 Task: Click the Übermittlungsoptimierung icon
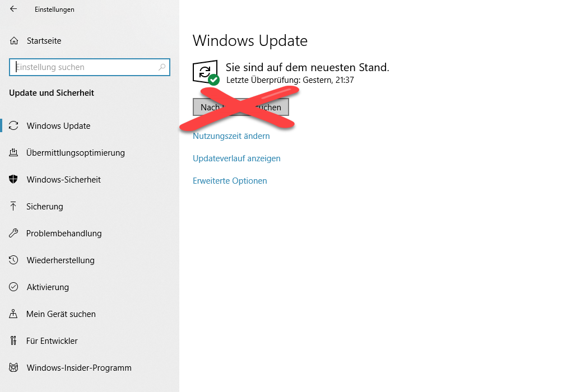(x=13, y=152)
